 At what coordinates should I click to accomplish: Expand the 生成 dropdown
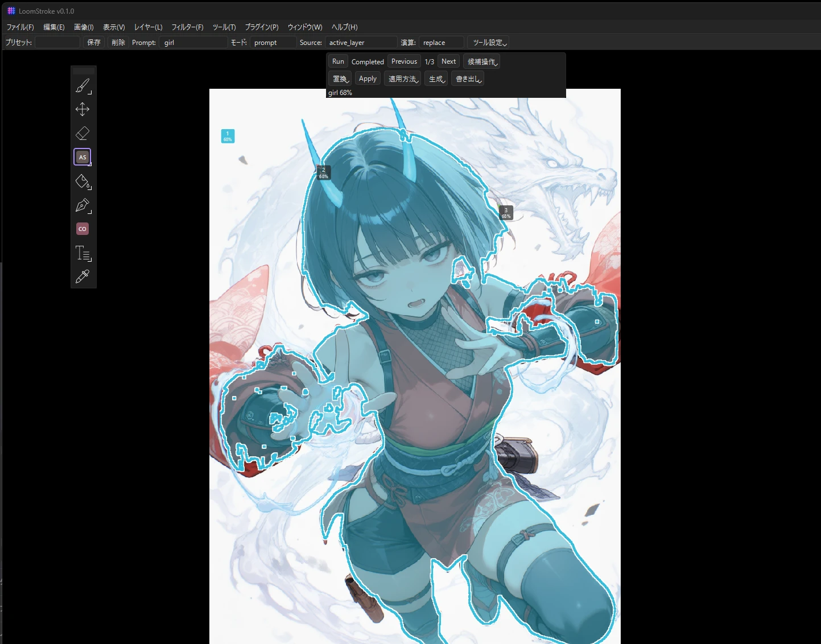click(x=436, y=79)
